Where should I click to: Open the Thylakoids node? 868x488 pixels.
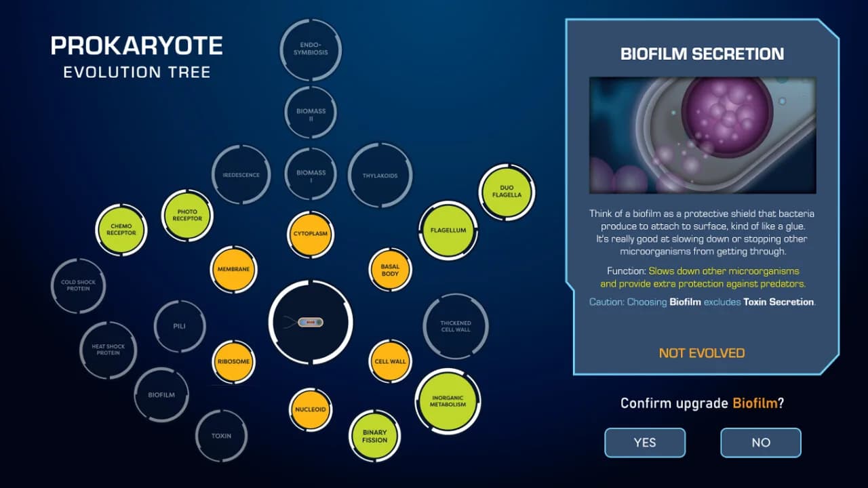(x=380, y=176)
